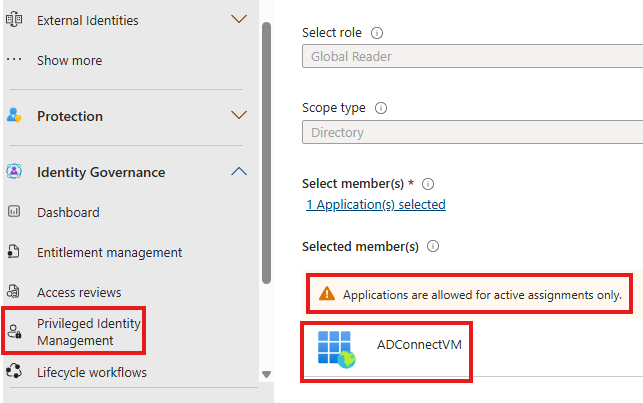Click the Entitlement management icon

point(14,252)
